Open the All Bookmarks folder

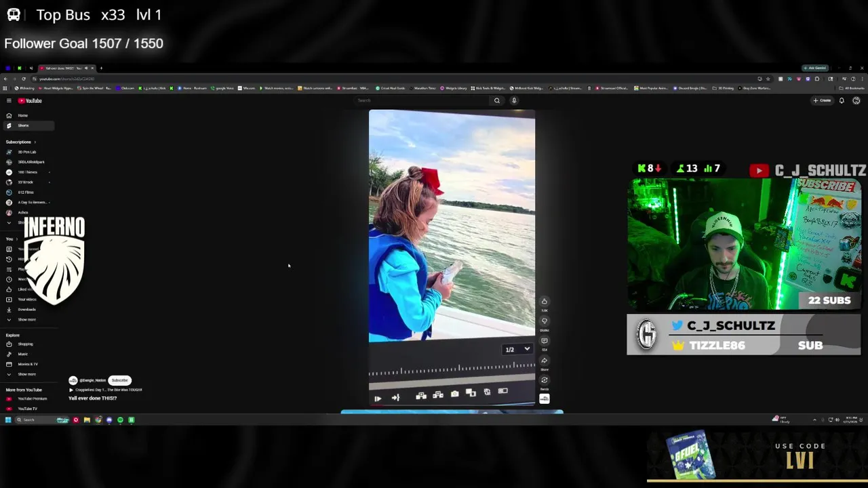(x=852, y=88)
